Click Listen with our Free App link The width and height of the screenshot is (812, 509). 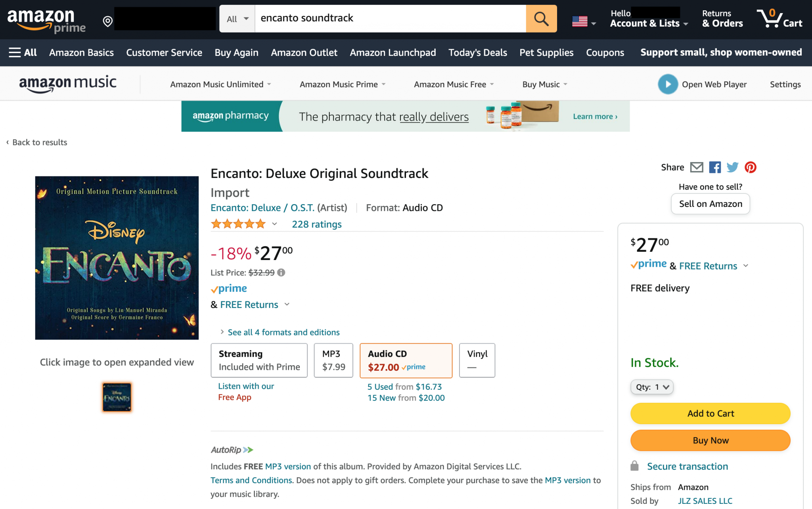click(246, 392)
